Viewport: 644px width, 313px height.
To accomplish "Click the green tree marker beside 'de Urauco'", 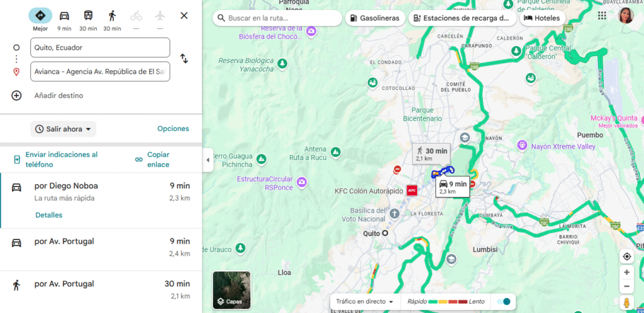I will 240,248.
